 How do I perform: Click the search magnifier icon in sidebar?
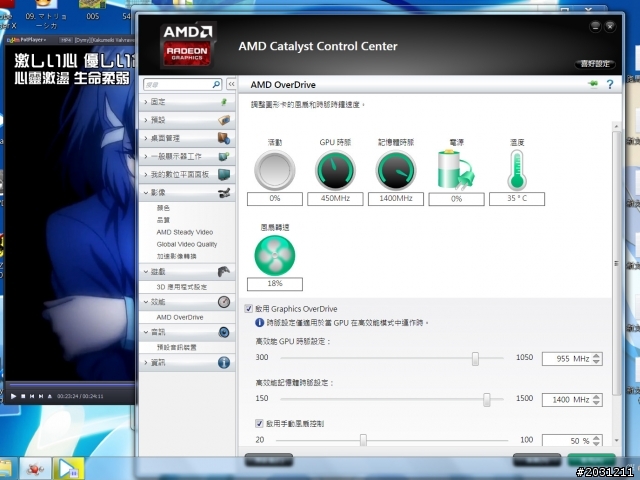tap(216, 84)
